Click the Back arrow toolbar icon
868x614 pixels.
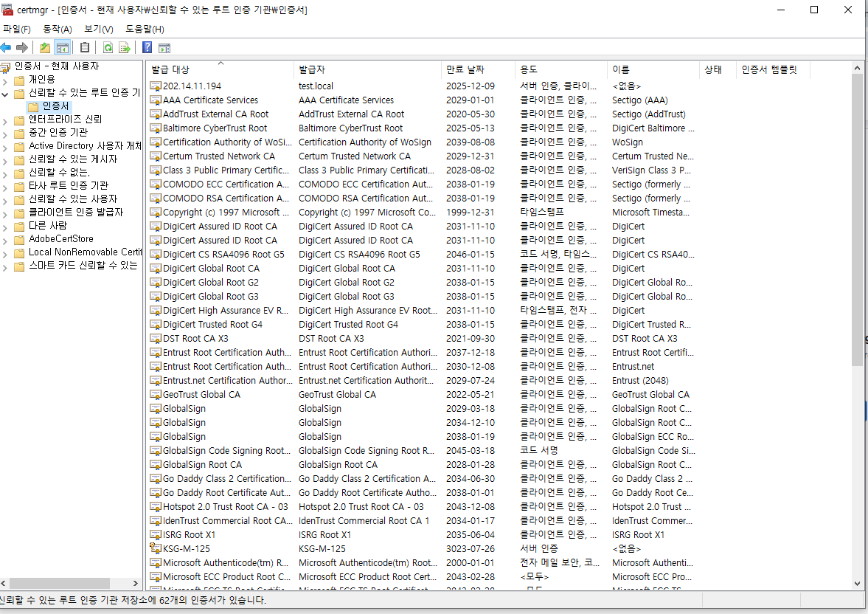click(6, 48)
